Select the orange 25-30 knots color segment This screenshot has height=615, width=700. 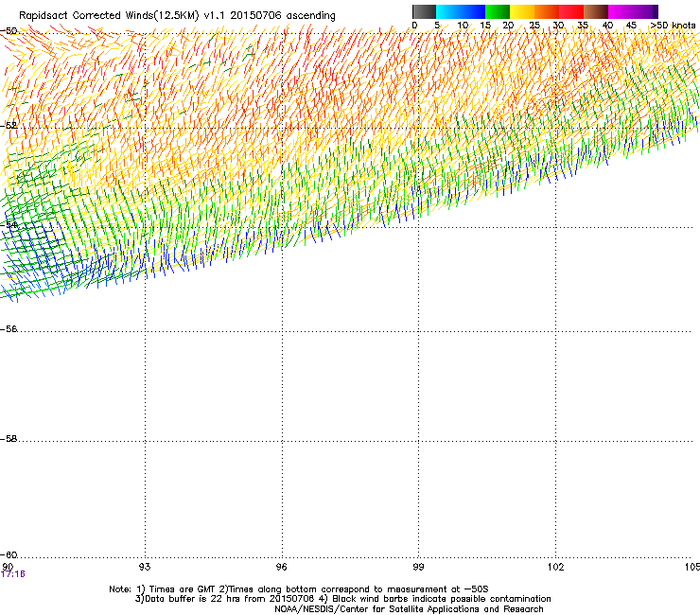547,11
